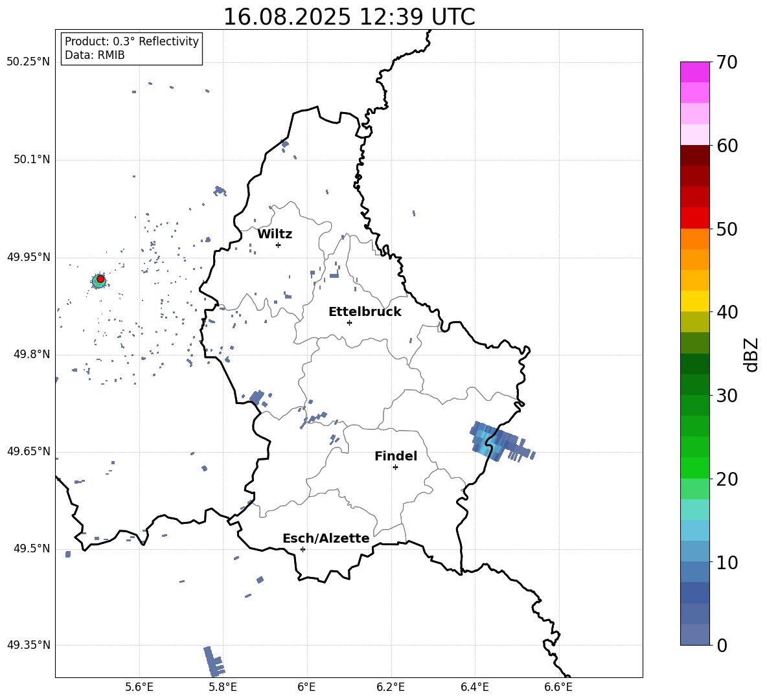Click the 49.5°N latitude label
The height and width of the screenshot is (700, 767).
[32, 548]
